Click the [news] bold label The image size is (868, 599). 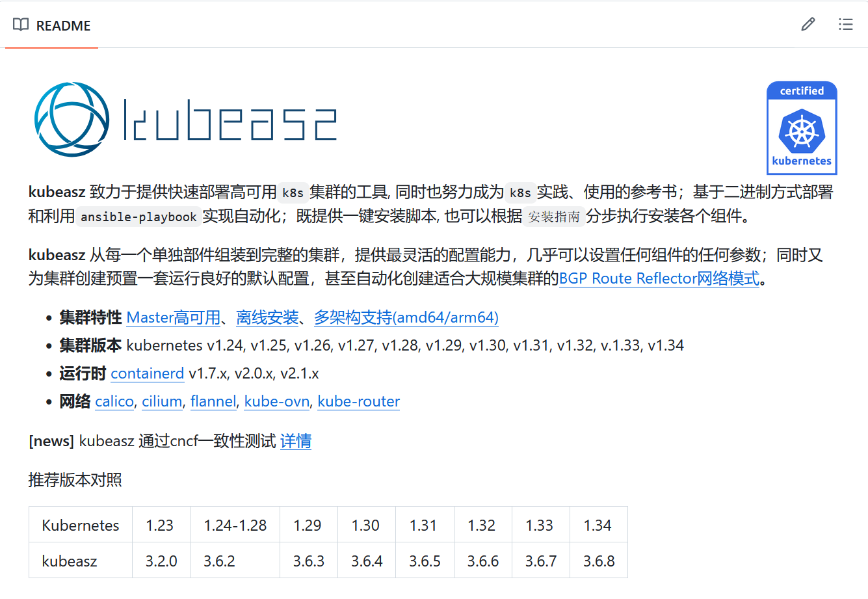(51, 441)
